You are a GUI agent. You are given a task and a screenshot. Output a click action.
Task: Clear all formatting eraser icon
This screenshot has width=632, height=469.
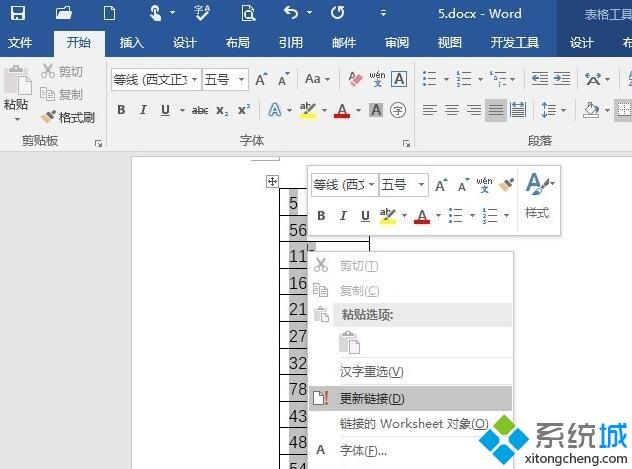(x=355, y=79)
